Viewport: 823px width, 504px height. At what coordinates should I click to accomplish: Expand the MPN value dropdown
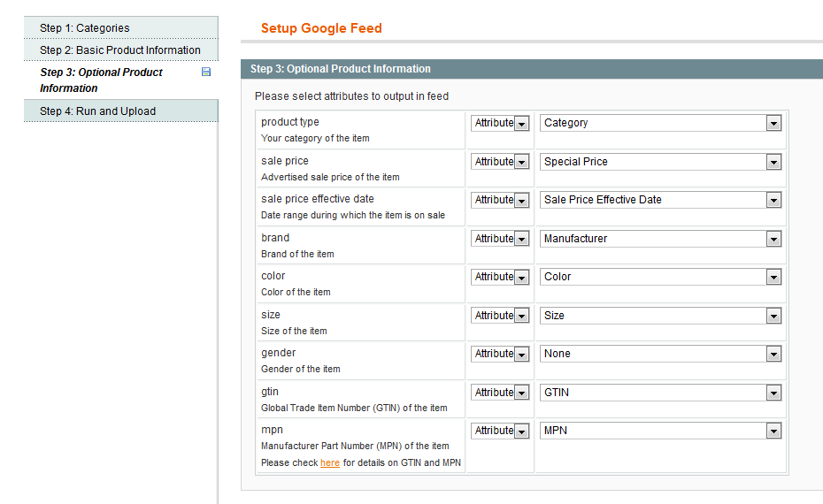click(661, 431)
